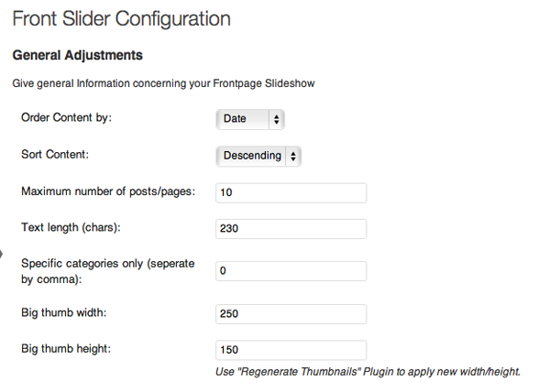550x392 pixels.
Task: Click the small arrow at left edge
Action: pos(2,254)
